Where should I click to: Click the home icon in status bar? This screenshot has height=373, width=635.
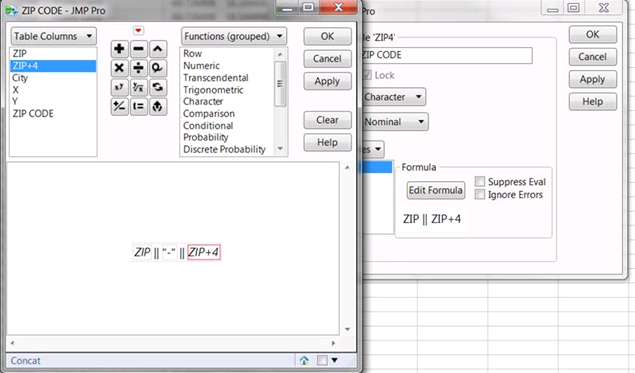click(x=304, y=360)
